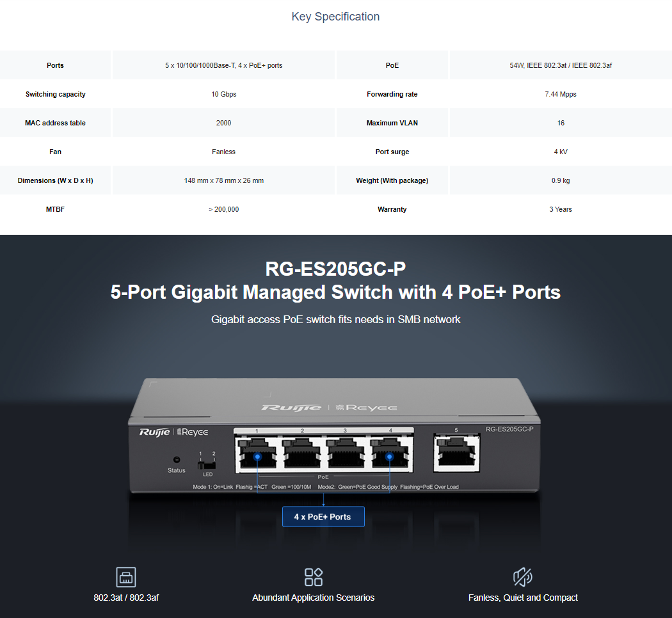This screenshot has width=672, height=618.
Task: Click the Status LED indicator on switch
Action: [176, 460]
